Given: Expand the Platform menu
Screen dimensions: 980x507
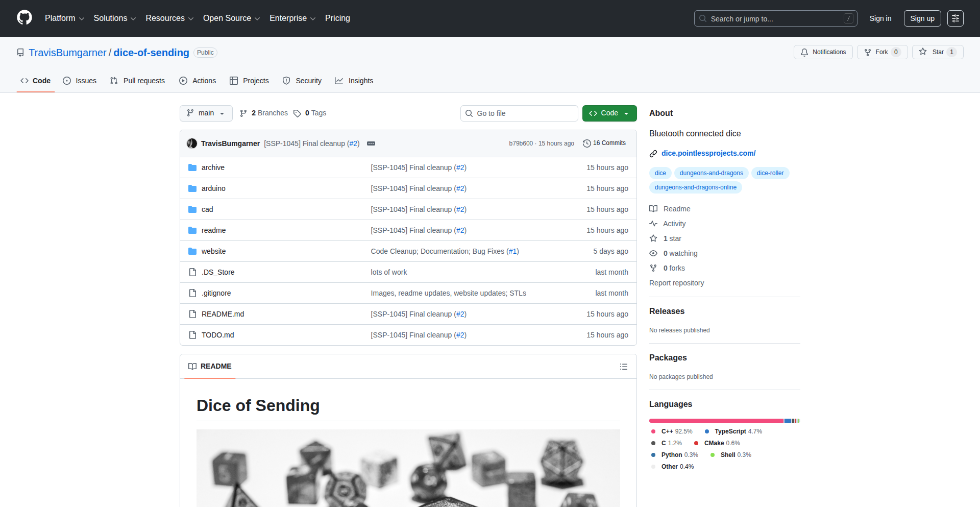Looking at the screenshot, I should 64,18.
